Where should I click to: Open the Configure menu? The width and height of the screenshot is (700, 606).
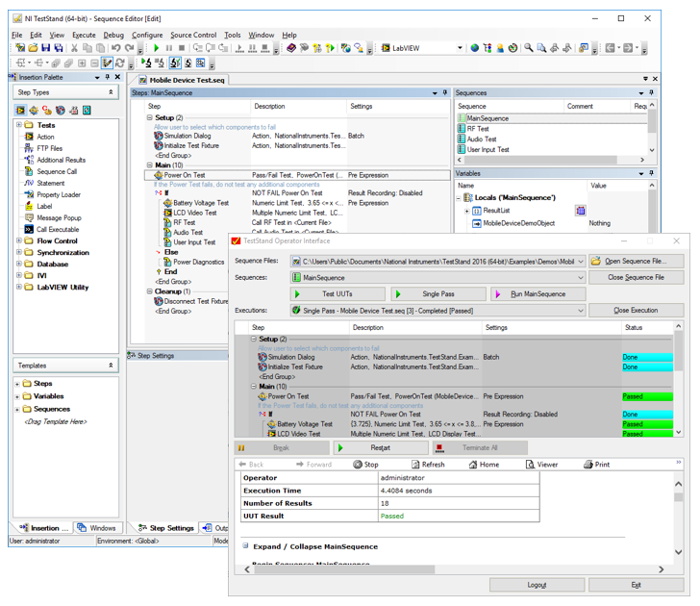pyautogui.click(x=147, y=35)
